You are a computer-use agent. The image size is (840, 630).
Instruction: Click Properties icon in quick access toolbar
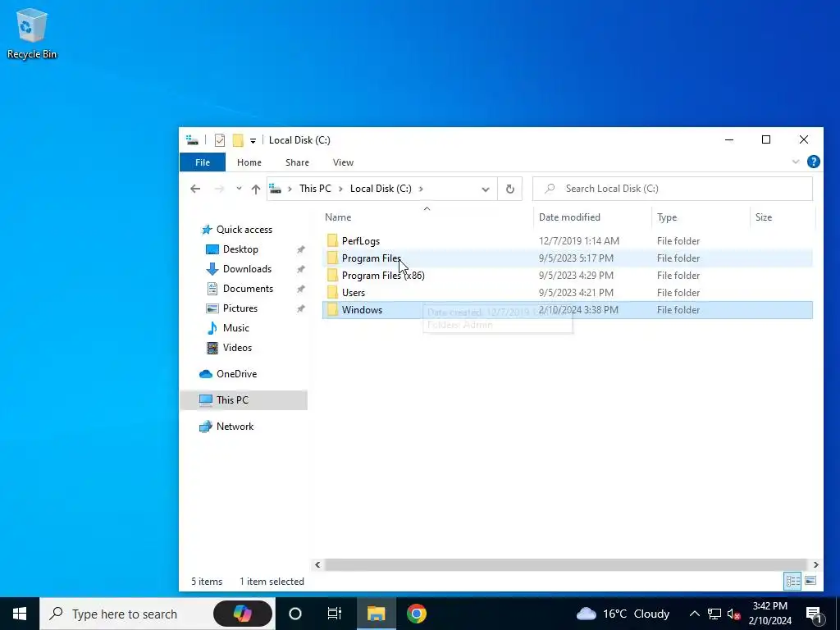tap(220, 140)
